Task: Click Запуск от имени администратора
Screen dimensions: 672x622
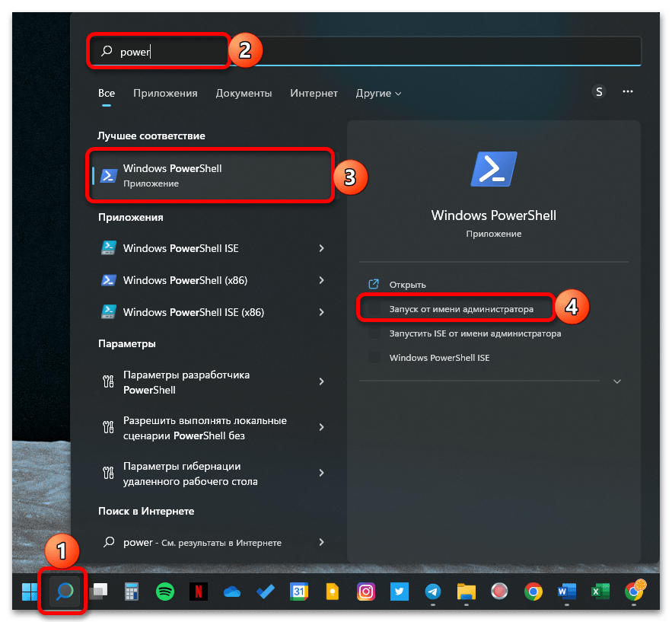Action: click(x=460, y=310)
